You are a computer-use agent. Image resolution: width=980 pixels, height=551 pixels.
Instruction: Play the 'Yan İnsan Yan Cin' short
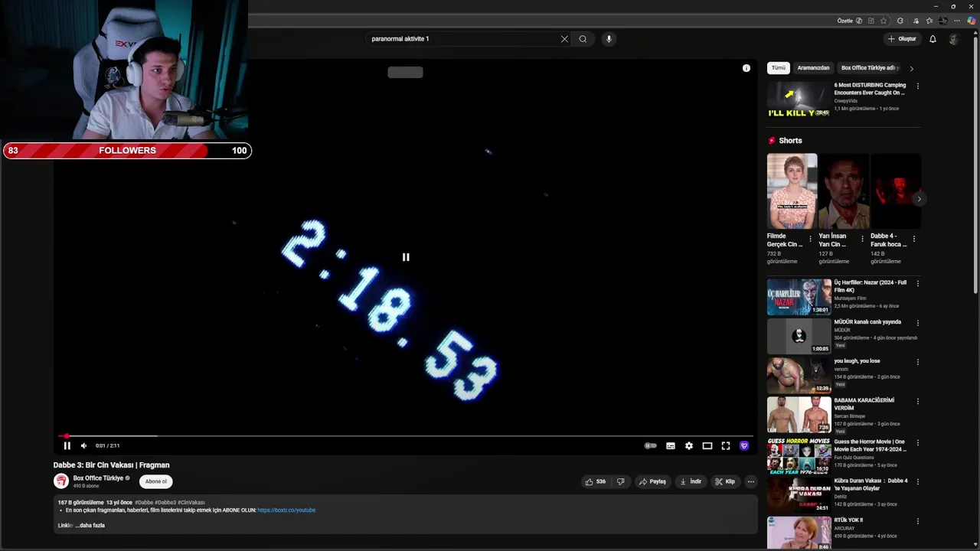tap(844, 191)
